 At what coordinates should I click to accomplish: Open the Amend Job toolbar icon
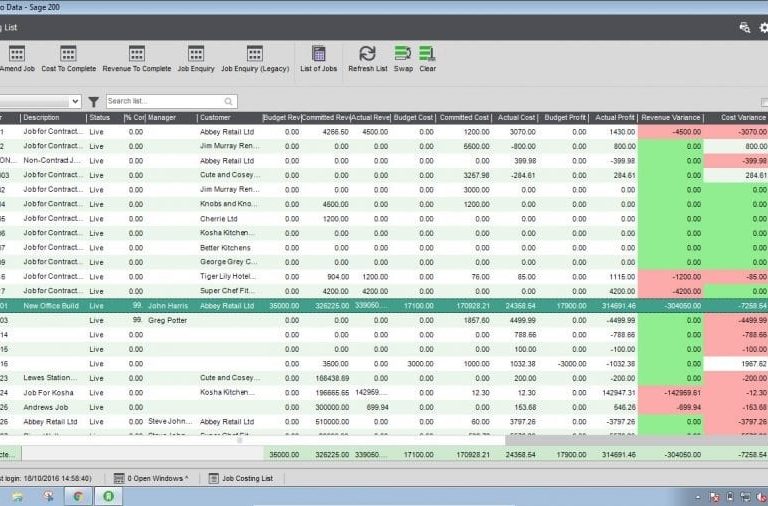coord(17,54)
